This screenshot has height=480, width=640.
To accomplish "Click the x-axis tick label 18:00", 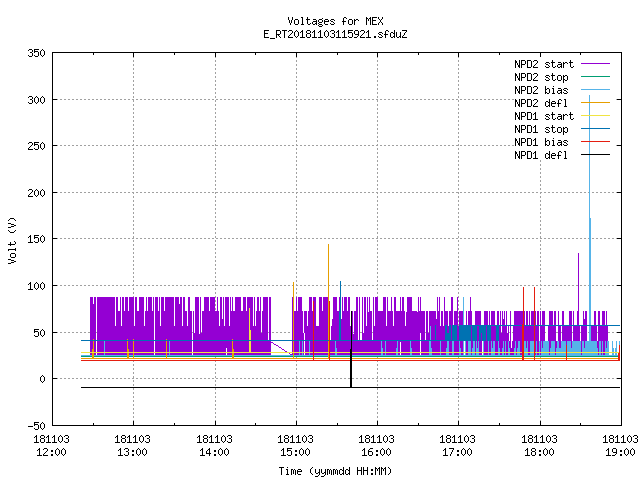I will point(539,453).
